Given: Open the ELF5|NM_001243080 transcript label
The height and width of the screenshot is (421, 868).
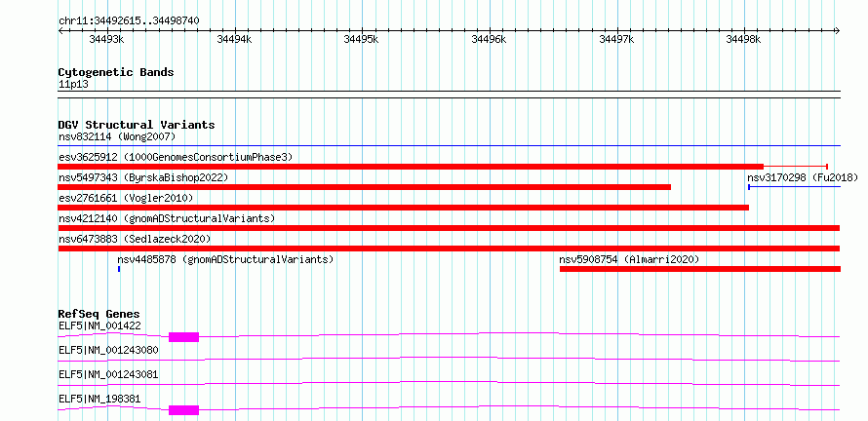Looking at the screenshot, I should (108, 350).
